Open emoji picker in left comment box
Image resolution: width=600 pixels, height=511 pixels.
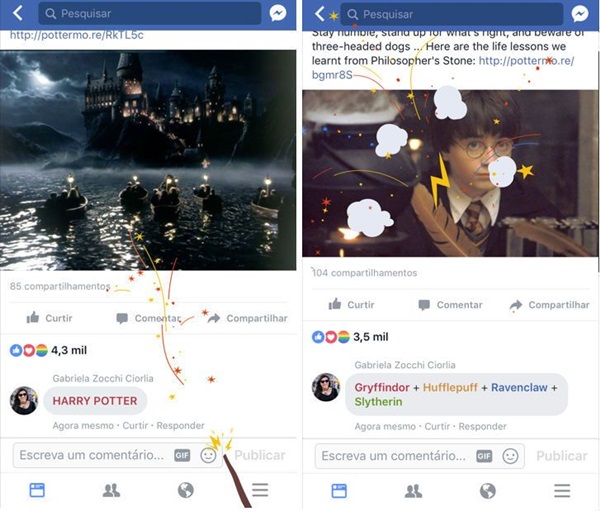(208, 455)
